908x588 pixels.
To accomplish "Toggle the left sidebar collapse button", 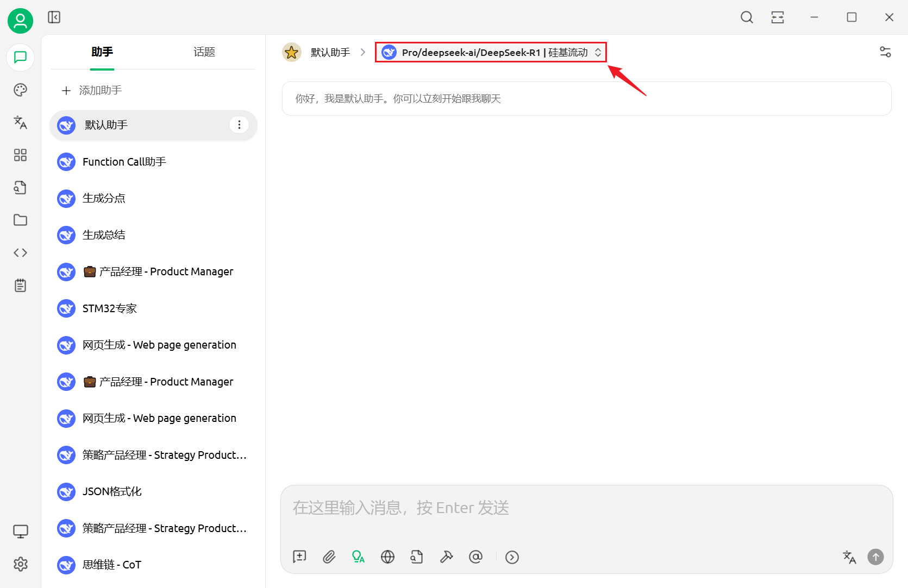I will tap(54, 17).
